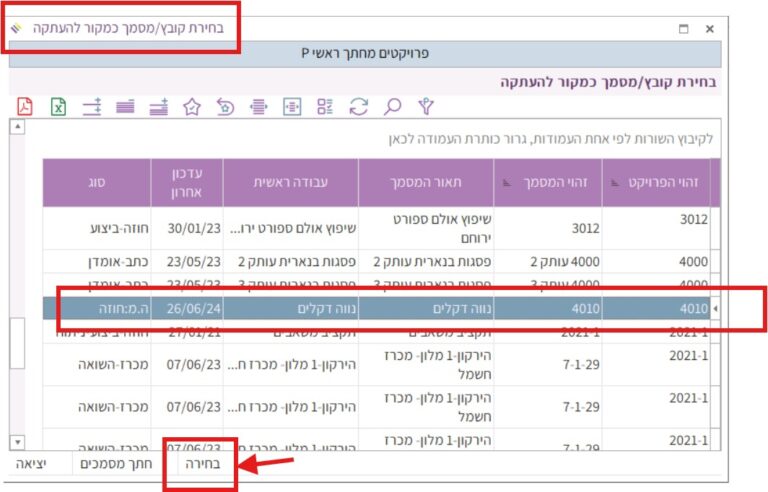Click the refresh arrows icon

tap(359, 106)
